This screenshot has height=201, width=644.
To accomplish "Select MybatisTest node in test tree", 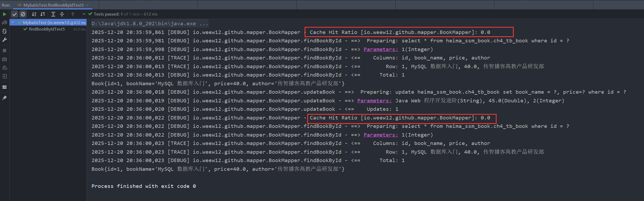I will pyautogui.click(x=48, y=23).
